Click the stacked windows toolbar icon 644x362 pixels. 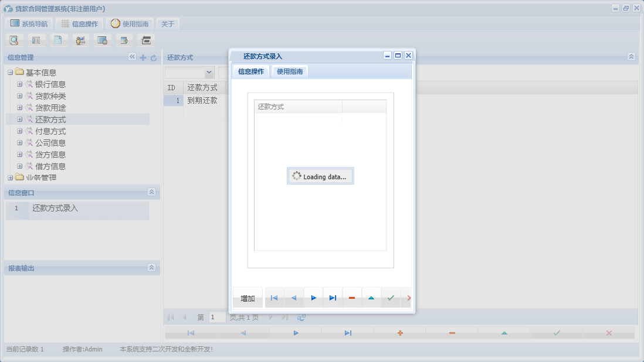click(x=146, y=40)
